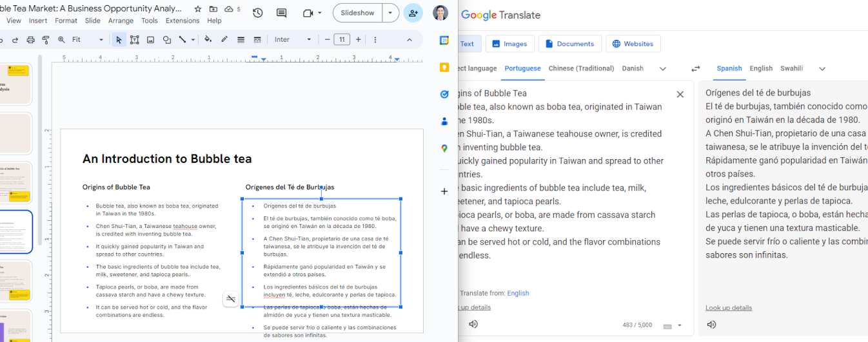The height and width of the screenshot is (342, 868).
Task: Open the border dash style icon
Action: click(257, 40)
